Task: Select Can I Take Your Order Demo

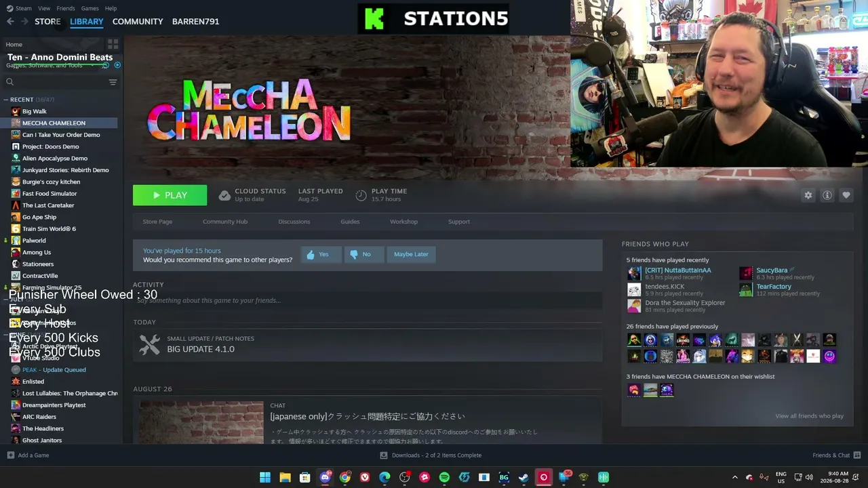Action: [61, 135]
